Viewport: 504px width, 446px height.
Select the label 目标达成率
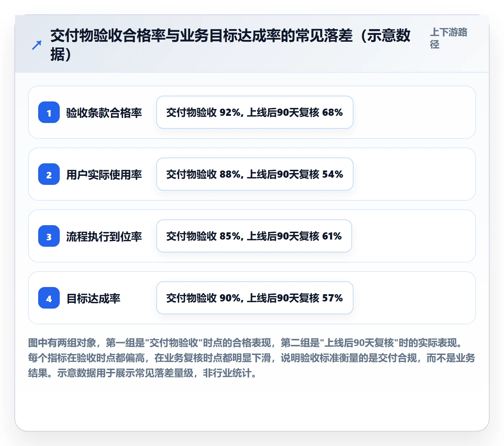click(x=93, y=298)
